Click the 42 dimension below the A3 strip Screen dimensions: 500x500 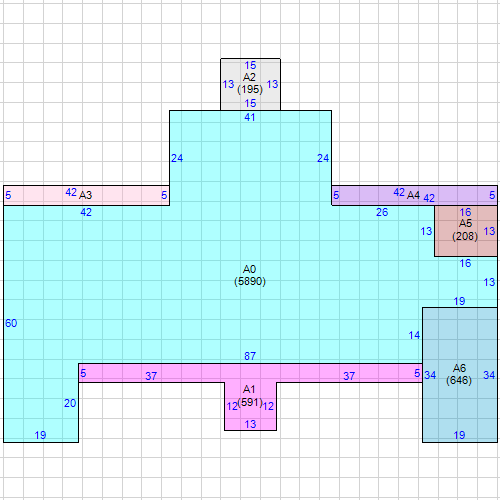(x=86, y=212)
